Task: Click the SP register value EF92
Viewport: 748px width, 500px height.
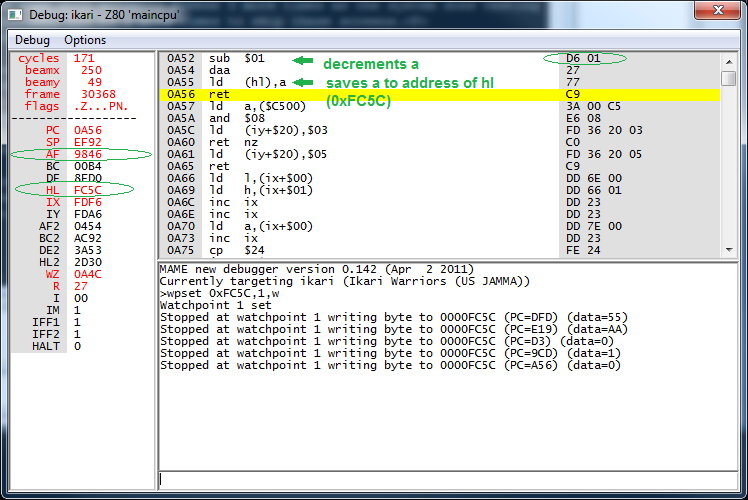Action: pos(88,142)
